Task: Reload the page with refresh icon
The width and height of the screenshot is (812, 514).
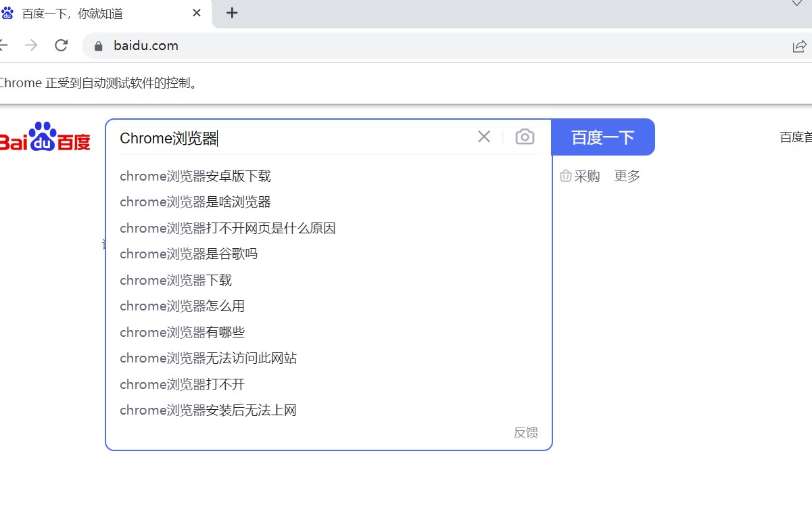Action: [x=62, y=45]
